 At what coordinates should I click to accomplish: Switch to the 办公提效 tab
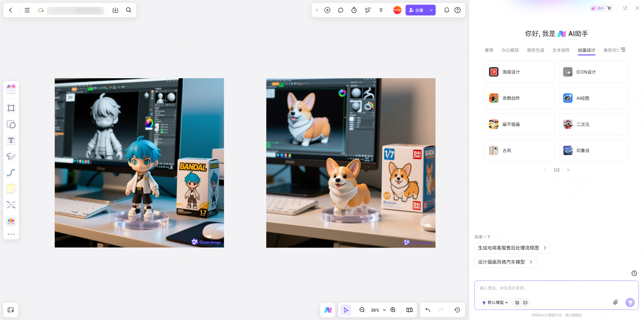pyautogui.click(x=510, y=50)
